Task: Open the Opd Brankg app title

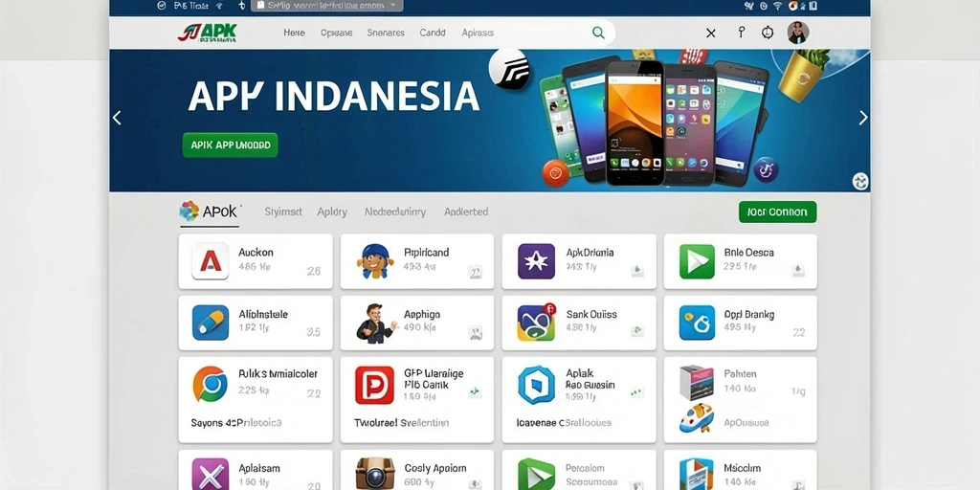Action: (749, 314)
